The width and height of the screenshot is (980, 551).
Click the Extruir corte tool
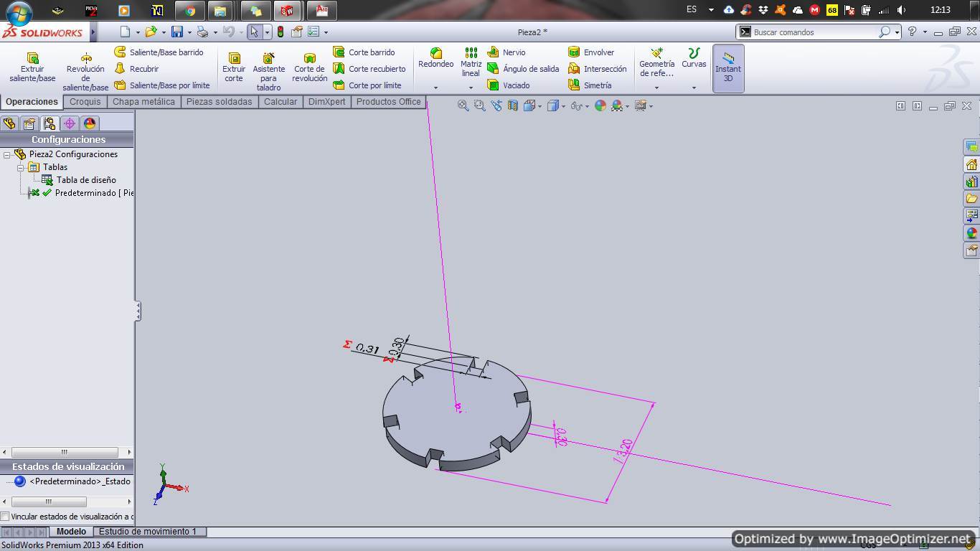(234, 68)
